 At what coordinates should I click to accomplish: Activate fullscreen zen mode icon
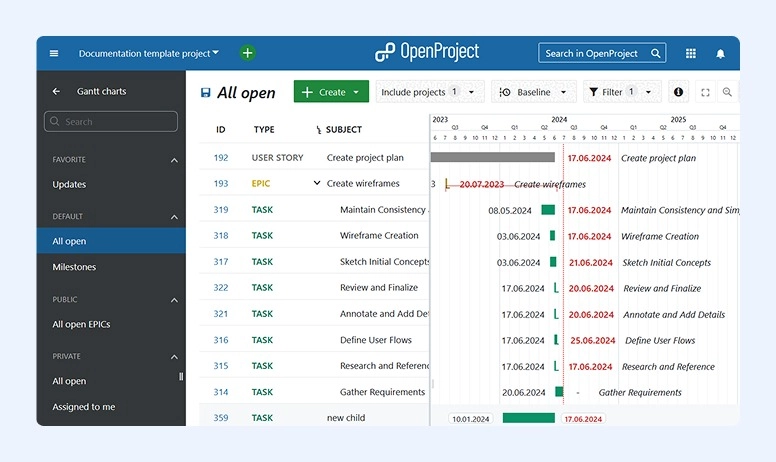point(705,92)
